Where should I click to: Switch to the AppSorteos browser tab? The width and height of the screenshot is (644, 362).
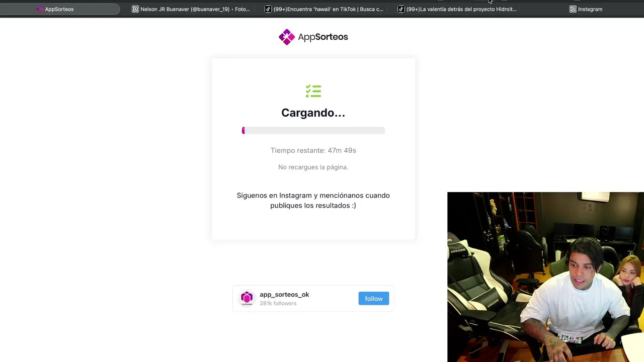click(59, 9)
